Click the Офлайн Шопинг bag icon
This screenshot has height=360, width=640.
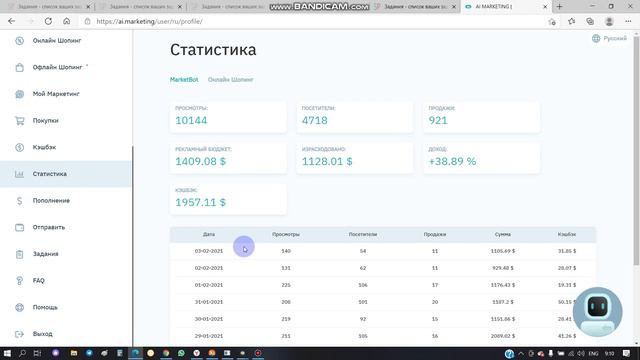click(19, 67)
